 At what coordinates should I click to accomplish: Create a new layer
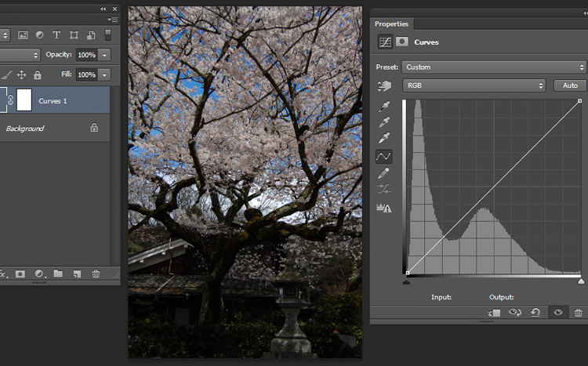(x=77, y=274)
